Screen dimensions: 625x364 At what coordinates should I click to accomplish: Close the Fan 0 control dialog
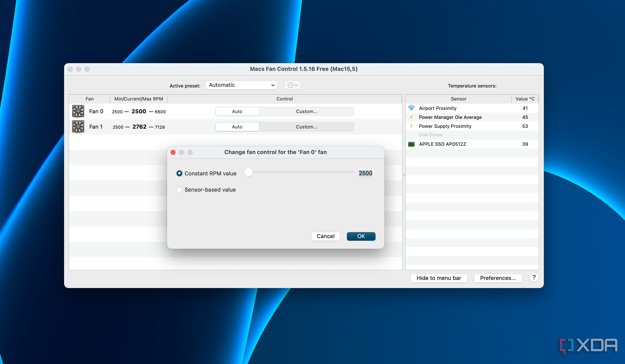pos(173,152)
